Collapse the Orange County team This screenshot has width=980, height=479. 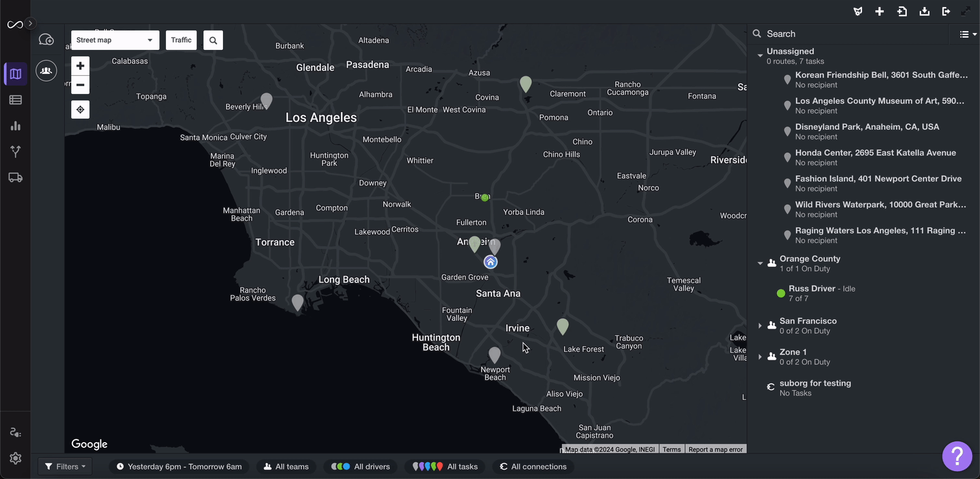[x=760, y=263]
